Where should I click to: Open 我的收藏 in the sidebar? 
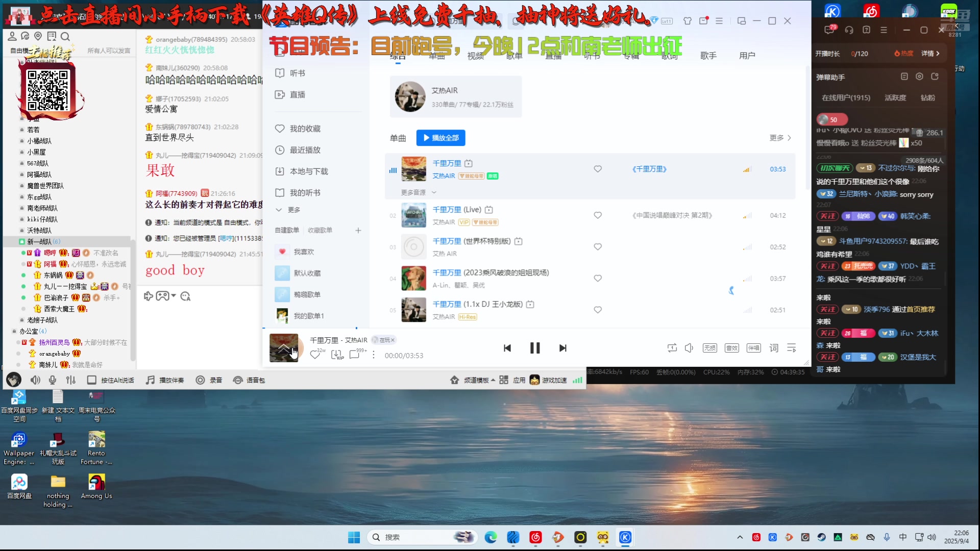pos(298,129)
